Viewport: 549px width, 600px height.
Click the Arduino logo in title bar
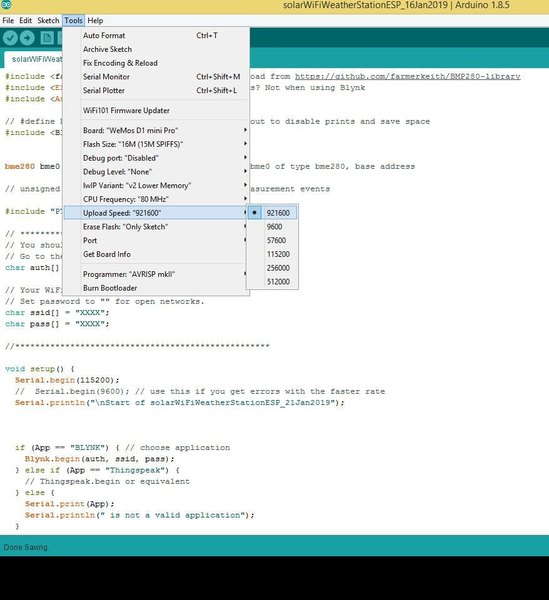click(x=6, y=5)
